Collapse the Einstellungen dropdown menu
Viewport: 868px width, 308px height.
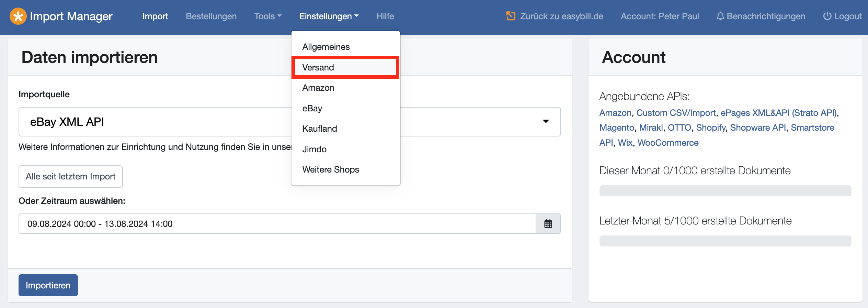click(329, 16)
